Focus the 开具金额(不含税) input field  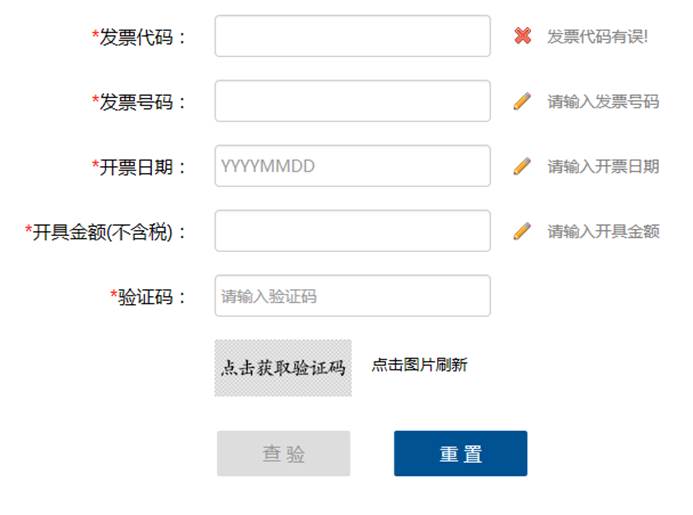(x=353, y=231)
